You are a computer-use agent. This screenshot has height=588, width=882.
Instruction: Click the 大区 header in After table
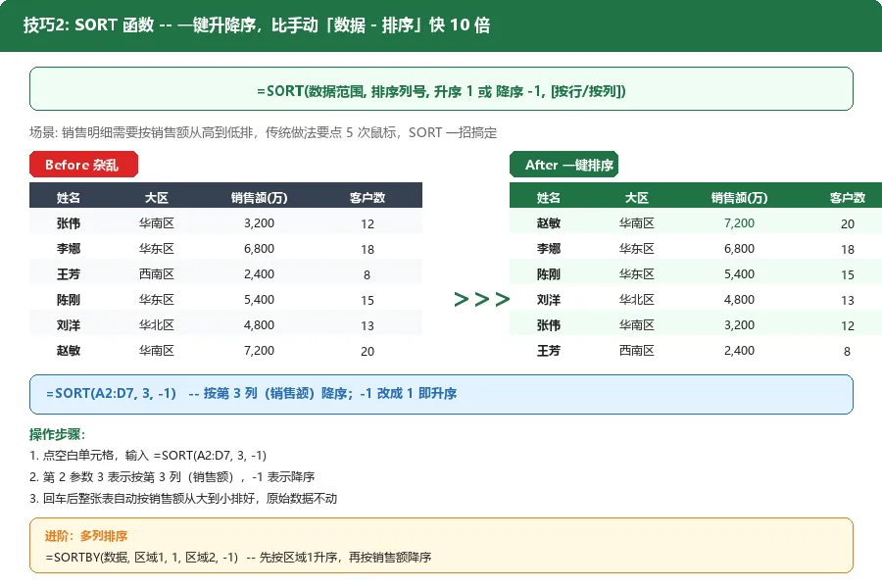(637, 198)
